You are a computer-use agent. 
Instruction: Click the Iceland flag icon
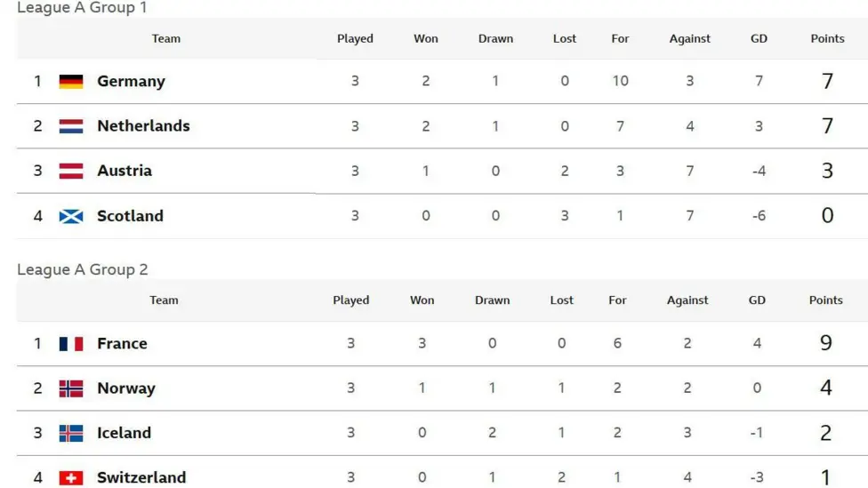coord(71,433)
